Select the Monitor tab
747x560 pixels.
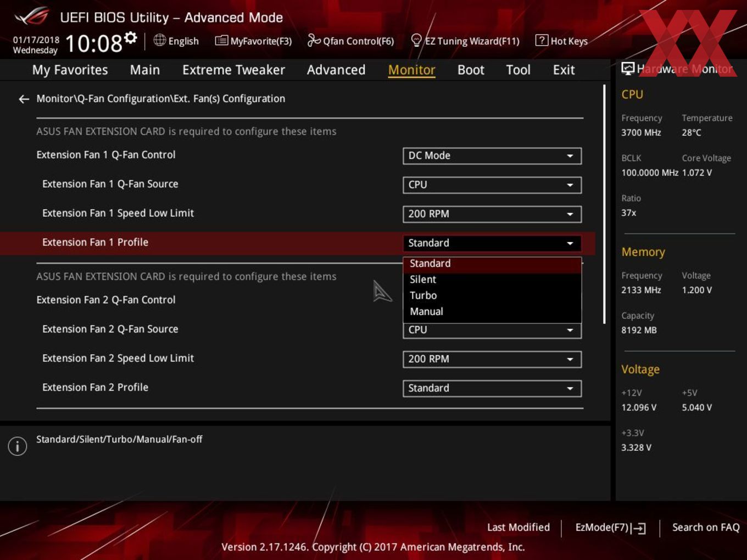coord(412,70)
